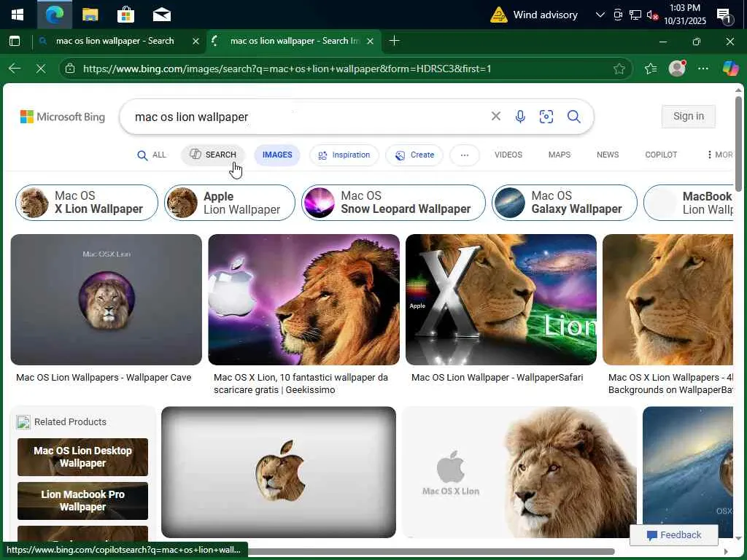
Task: Search using voice microphone icon
Action: pos(520,117)
